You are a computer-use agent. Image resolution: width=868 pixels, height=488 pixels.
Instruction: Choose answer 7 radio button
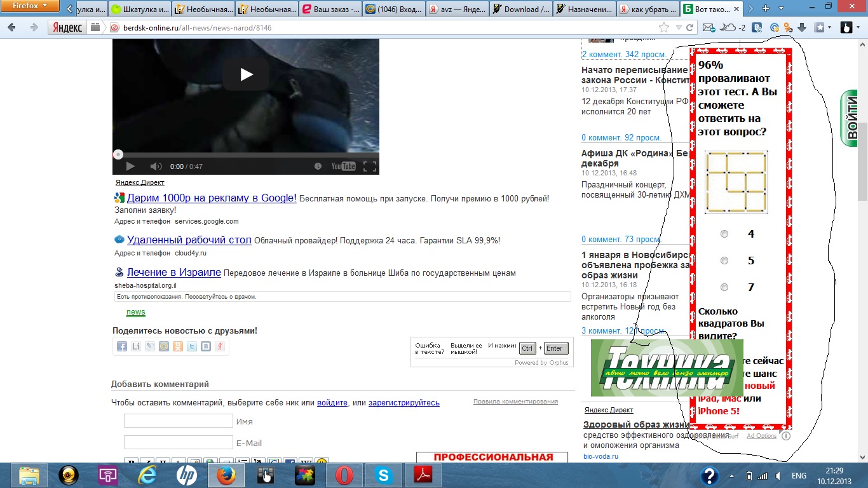click(724, 287)
